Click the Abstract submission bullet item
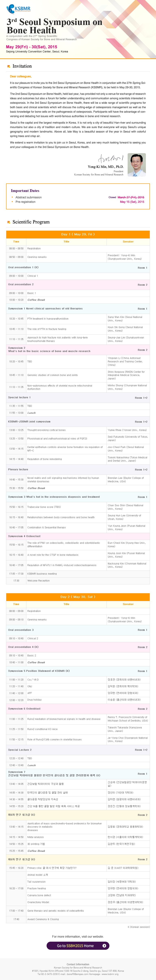Viewport: 156px width, 980px height. [x=29, y=197]
